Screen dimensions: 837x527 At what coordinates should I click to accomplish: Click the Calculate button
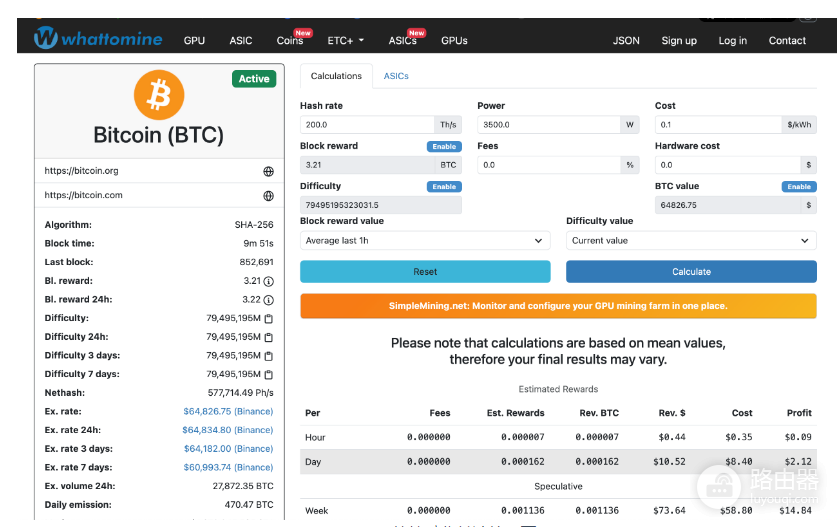tap(691, 272)
